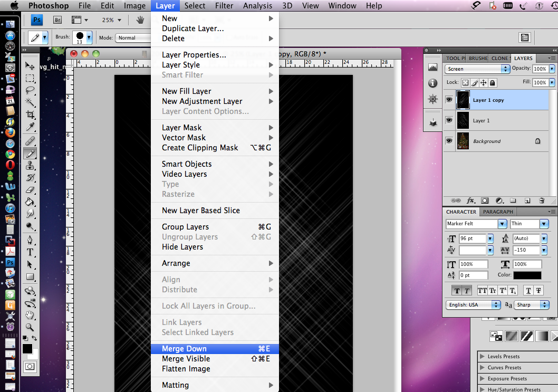This screenshot has height=392, width=558.
Task: Add a layer mask to Layer 1 copy
Action: pyautogui.click(x=485, y=200)
